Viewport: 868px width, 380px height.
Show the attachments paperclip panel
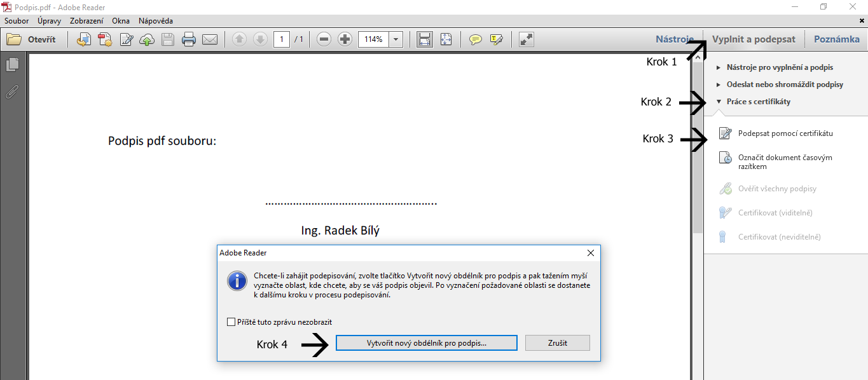click(12, 92)
